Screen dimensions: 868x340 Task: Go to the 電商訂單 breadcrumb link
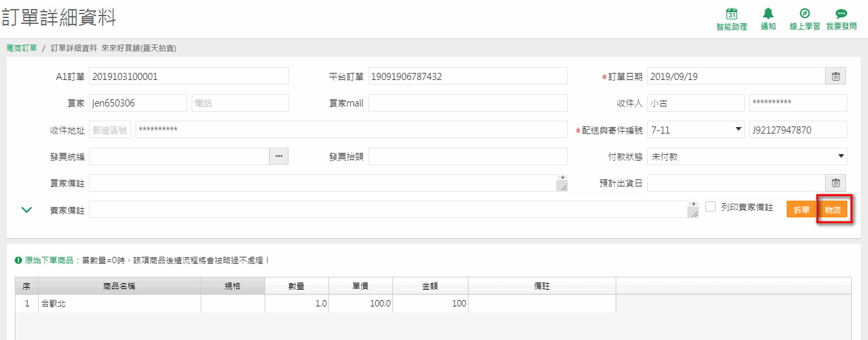point(21,48)
